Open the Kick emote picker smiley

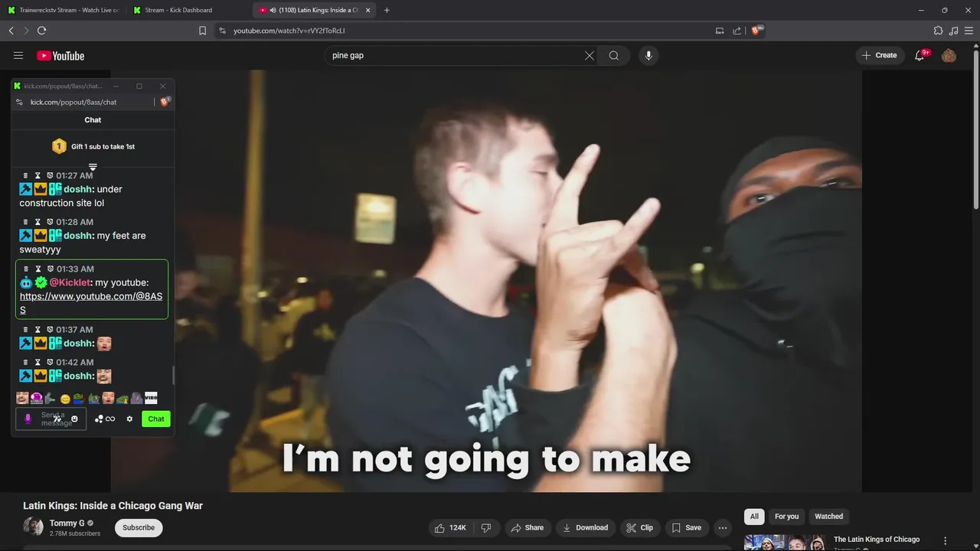pos(74,419)
